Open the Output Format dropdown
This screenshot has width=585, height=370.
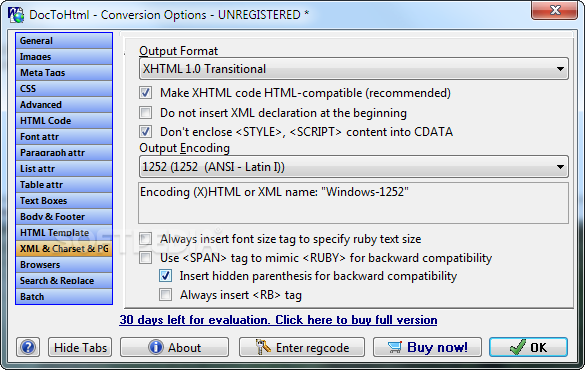354,69
